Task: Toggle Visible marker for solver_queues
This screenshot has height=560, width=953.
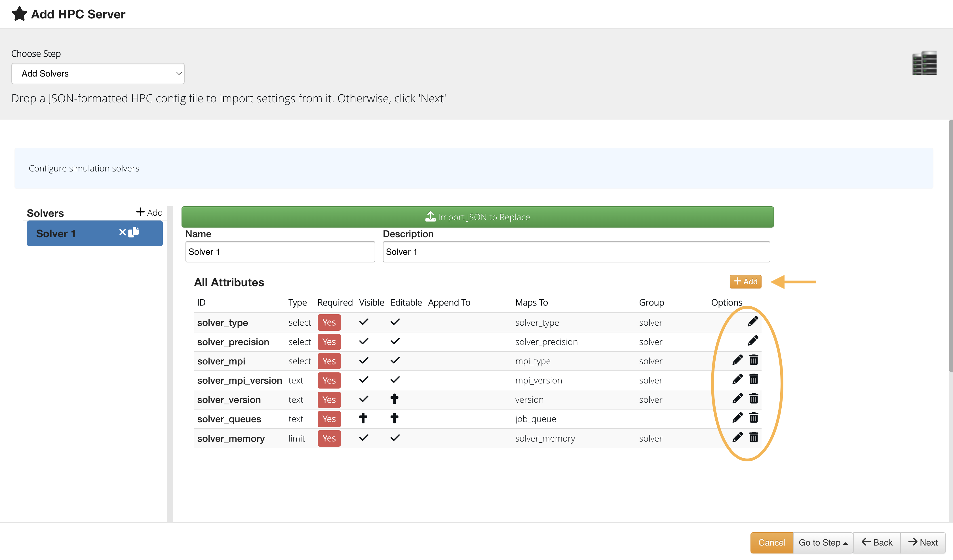Action: click(363, 418)
